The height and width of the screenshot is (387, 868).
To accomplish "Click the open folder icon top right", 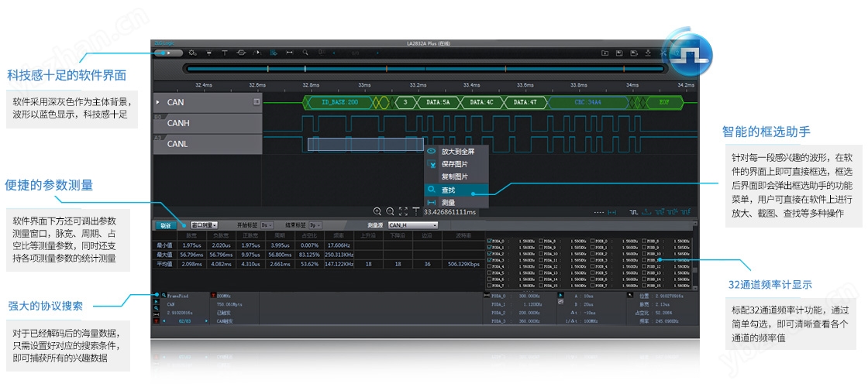I will click(x=604, y=53).
